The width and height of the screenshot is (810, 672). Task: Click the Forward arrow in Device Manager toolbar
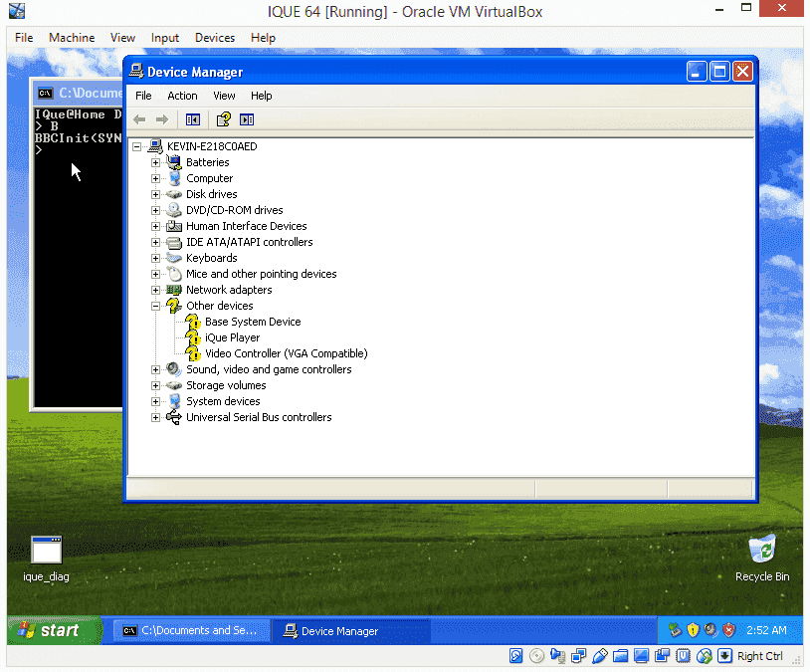pos(162,119)
